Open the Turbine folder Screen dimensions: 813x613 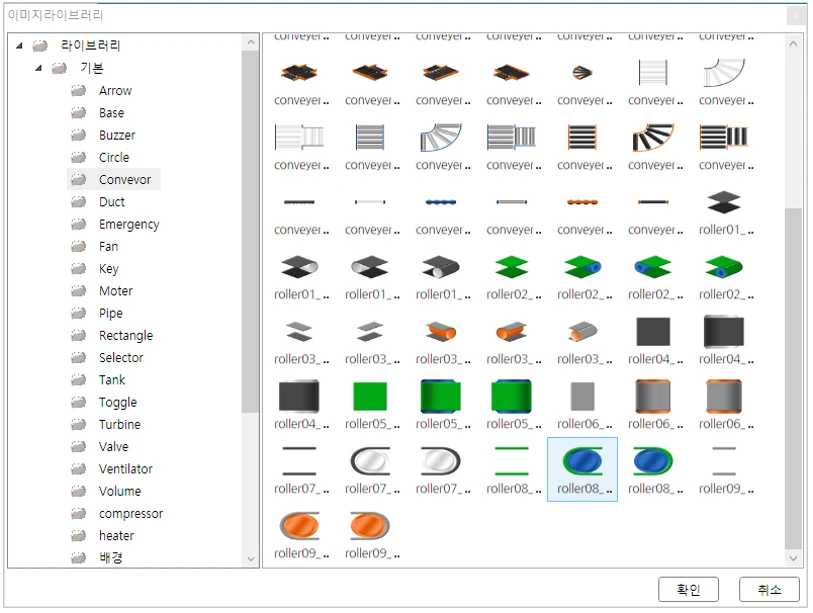coord(120,425)
